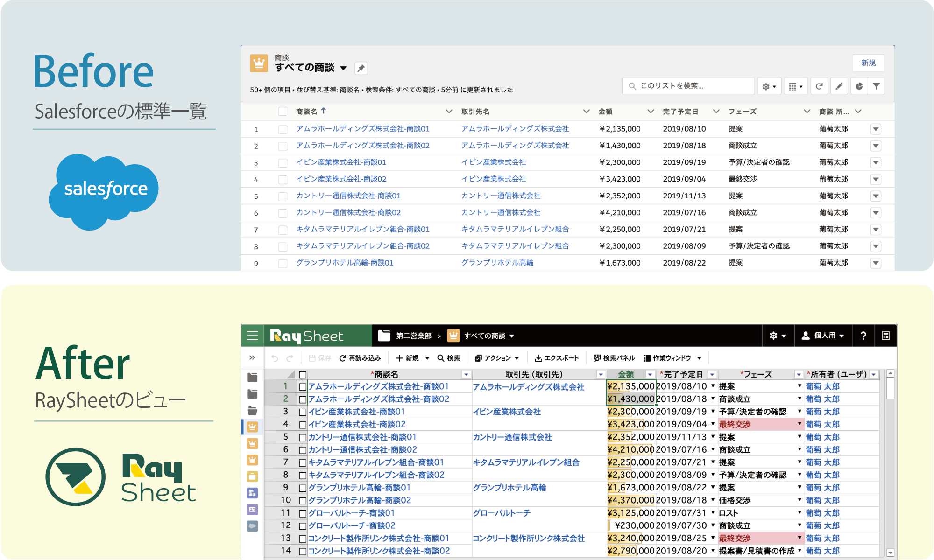The image size is (934, 560).
Task: Open the purple building sidebar view
Action: click(x=252, y=493)
